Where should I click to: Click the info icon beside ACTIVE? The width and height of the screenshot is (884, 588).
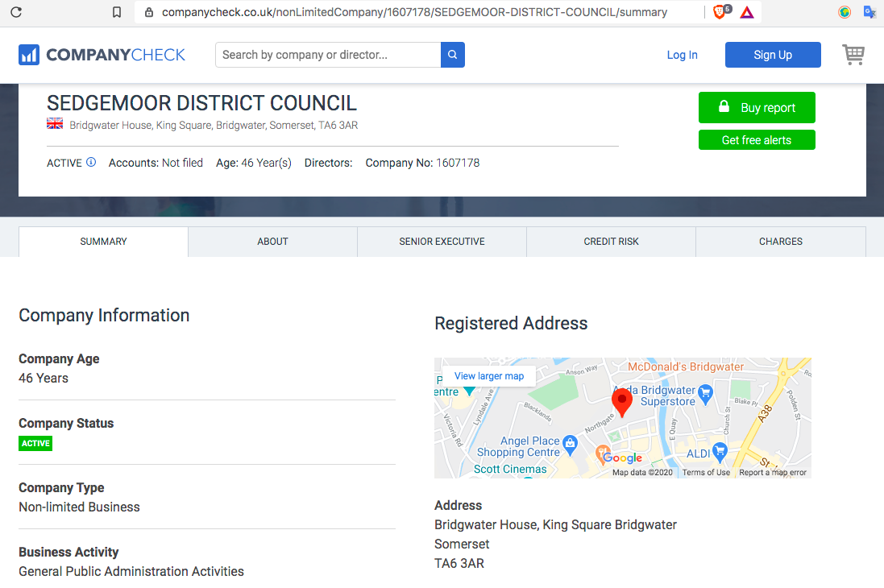tap(91, 162)
